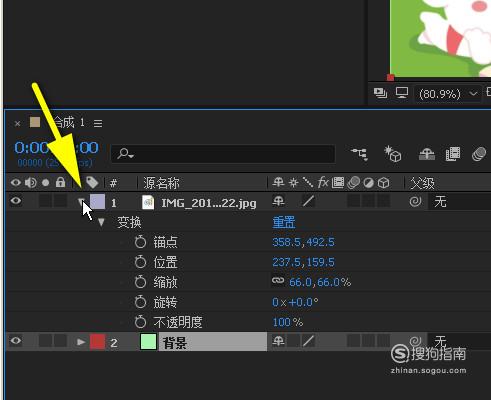Toggle 不透明度 stopwatch keyframing
Viewport: 491px width, 400px height.
click(x=140, y=322)
